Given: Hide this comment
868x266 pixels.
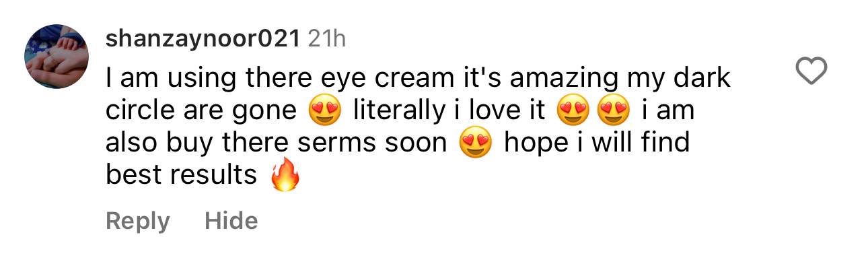Looking at the screenshot, I should point(231,221).
